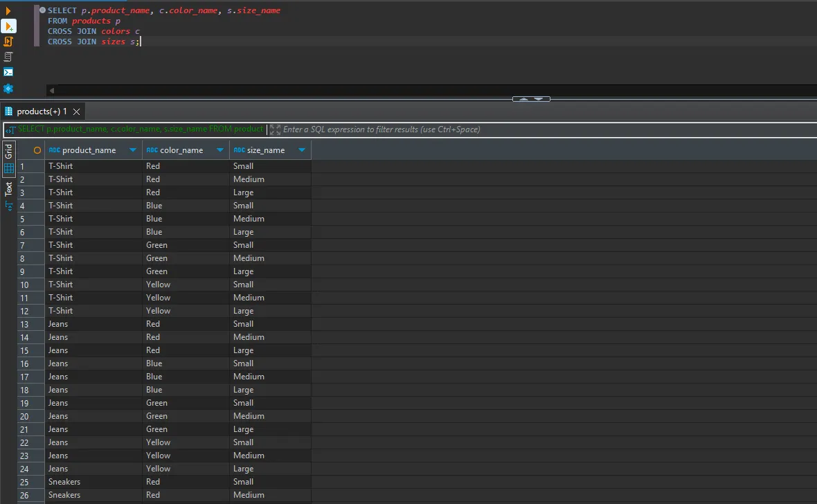Select the Medium cell in row 17
The height and width of the screenshot is (504, 817).
pos(270,377)
